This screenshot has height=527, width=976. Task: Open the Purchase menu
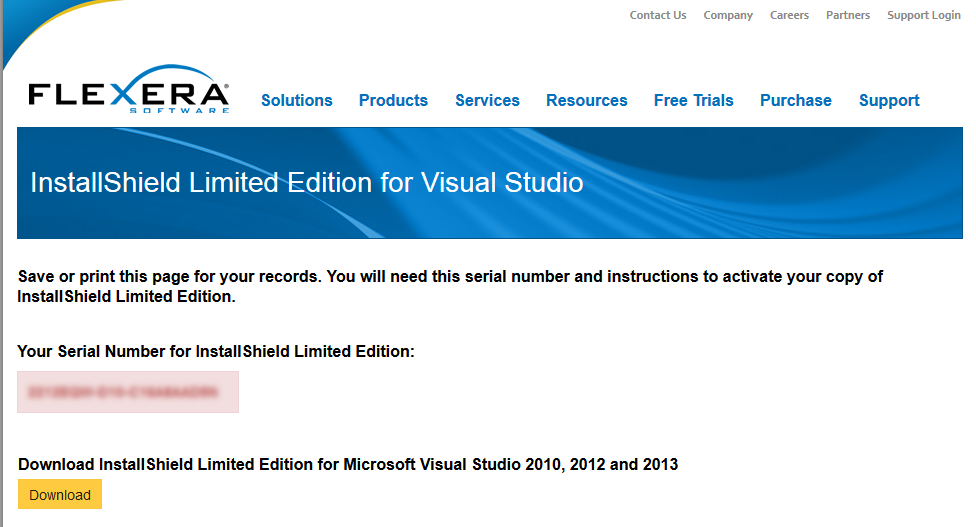[795, 100]
